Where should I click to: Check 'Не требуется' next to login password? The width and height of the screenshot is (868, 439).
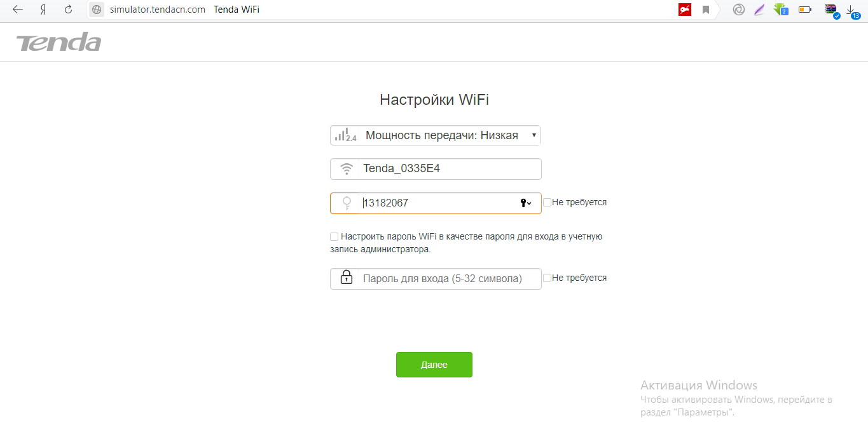point(548,278)
